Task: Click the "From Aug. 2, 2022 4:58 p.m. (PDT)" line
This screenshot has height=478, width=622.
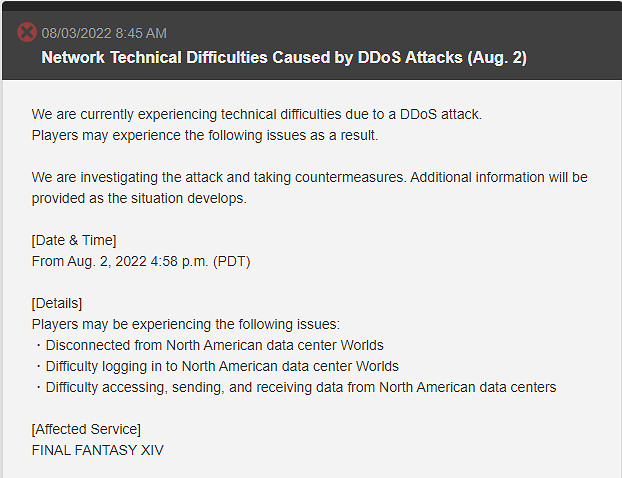Action: (141, 261)
